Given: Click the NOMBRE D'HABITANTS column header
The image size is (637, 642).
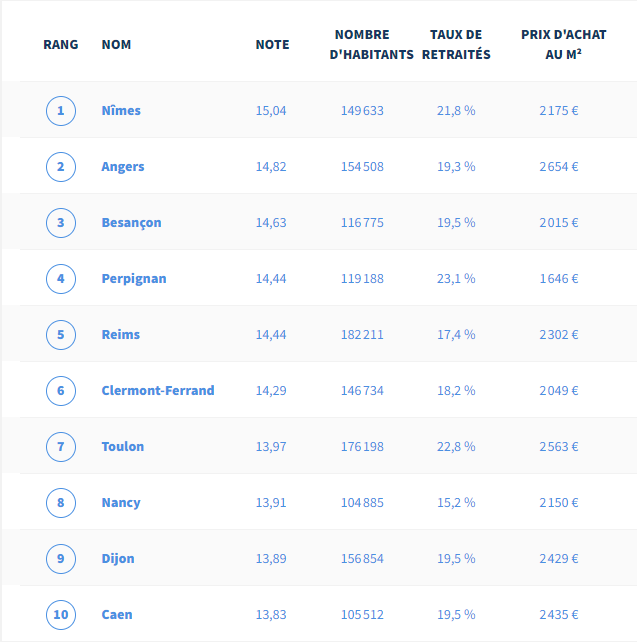Looking at the screenshot, I should coord(371,45).
